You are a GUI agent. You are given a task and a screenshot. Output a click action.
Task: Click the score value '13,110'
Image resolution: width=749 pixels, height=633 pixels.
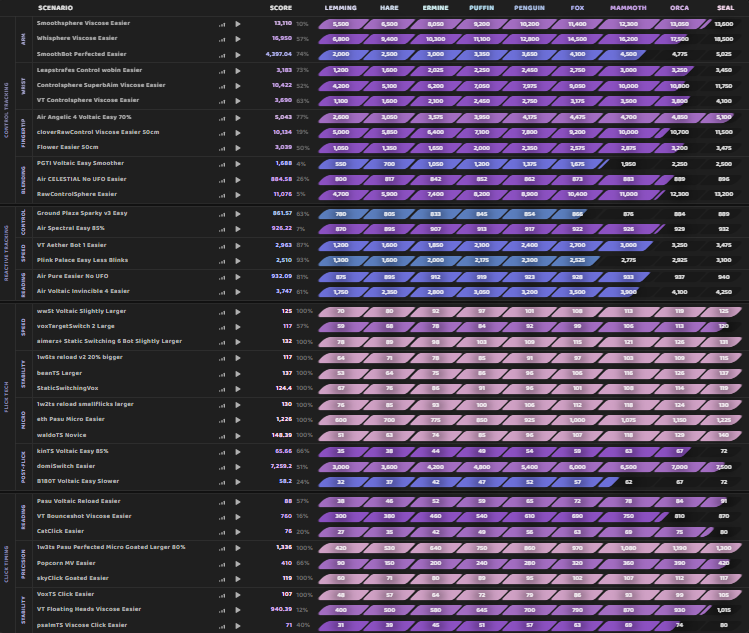pyautogui.click(x=283, y=23)
